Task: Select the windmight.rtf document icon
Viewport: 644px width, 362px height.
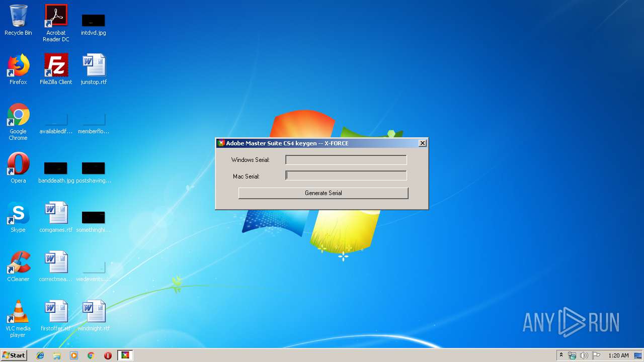Action: pos(94,316)
